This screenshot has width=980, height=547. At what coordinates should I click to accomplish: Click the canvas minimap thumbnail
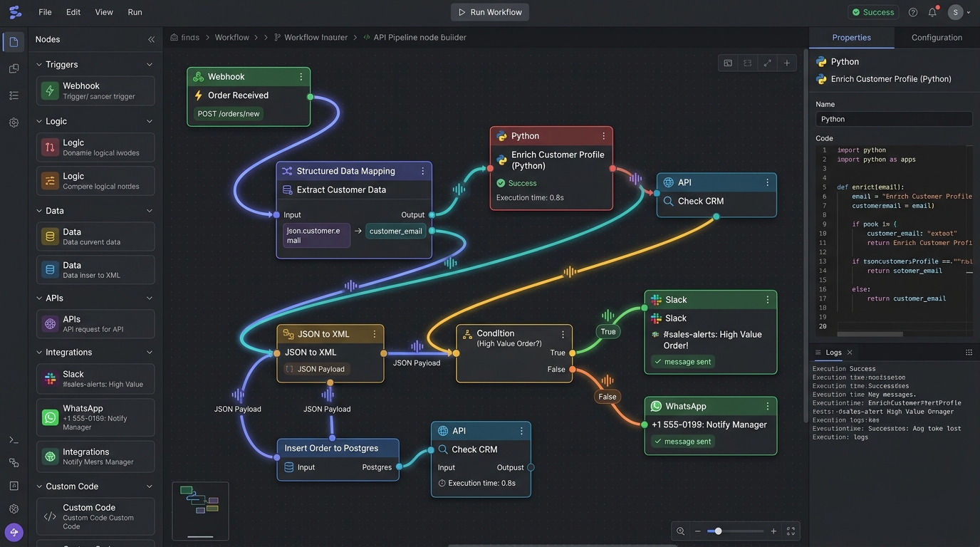coord(200,511)
